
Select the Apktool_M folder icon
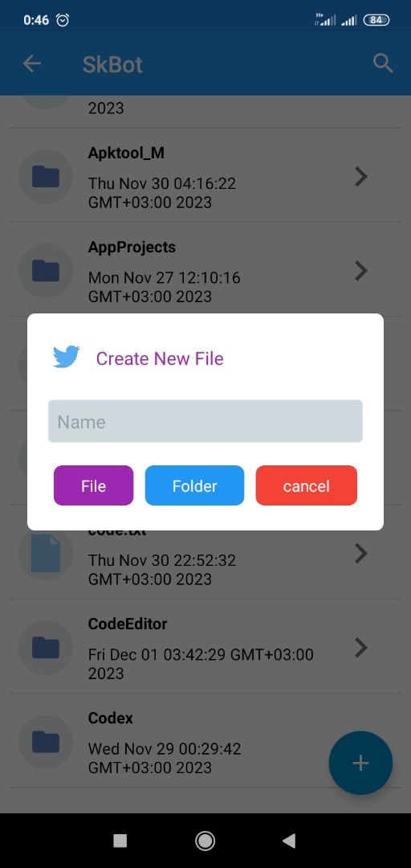tap(46, 177)
